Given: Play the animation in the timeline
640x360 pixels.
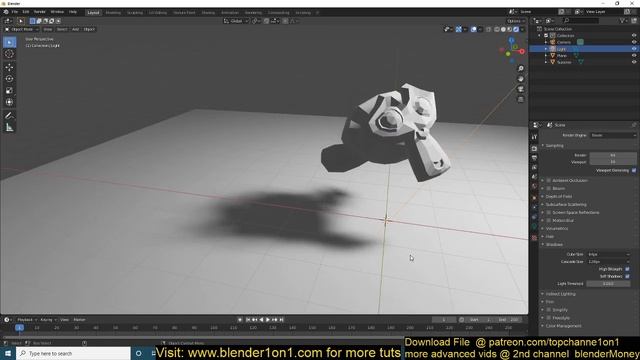Looking at the screenshot, I should [x=268, y=320].
